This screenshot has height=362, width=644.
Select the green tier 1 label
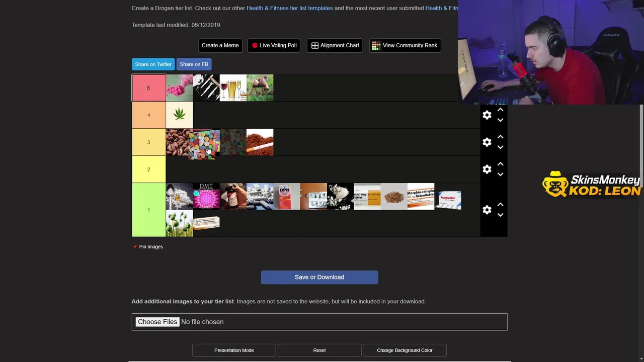point(148,210)
